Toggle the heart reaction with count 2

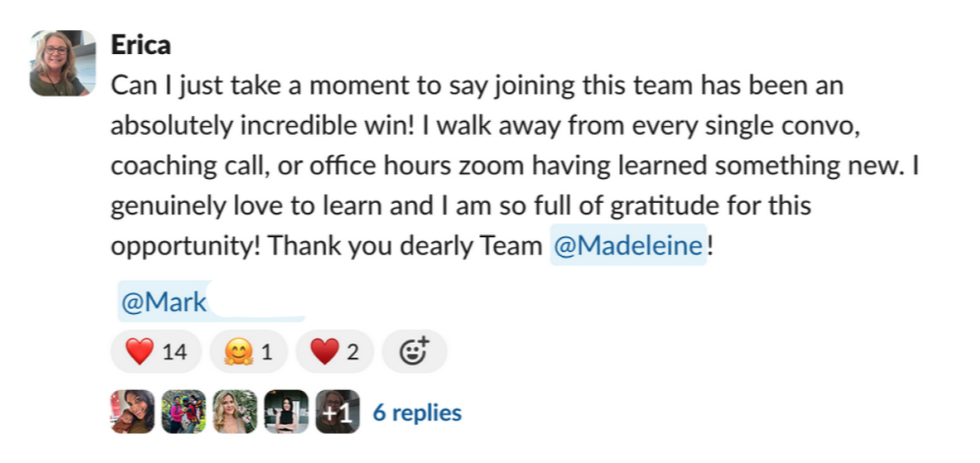(x=334, y=352)
